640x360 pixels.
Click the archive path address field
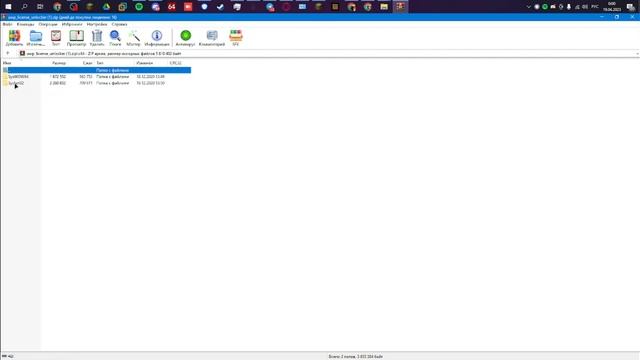coord(327,53)
